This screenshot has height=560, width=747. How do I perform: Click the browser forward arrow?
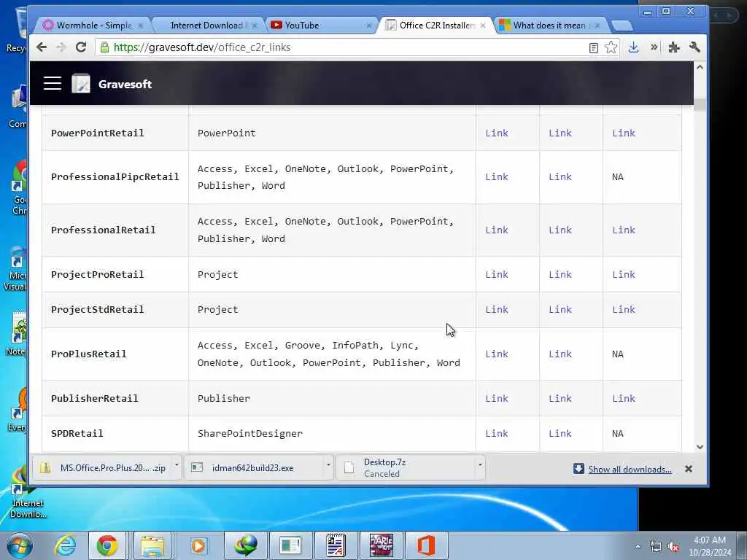[x=61, y=47]
